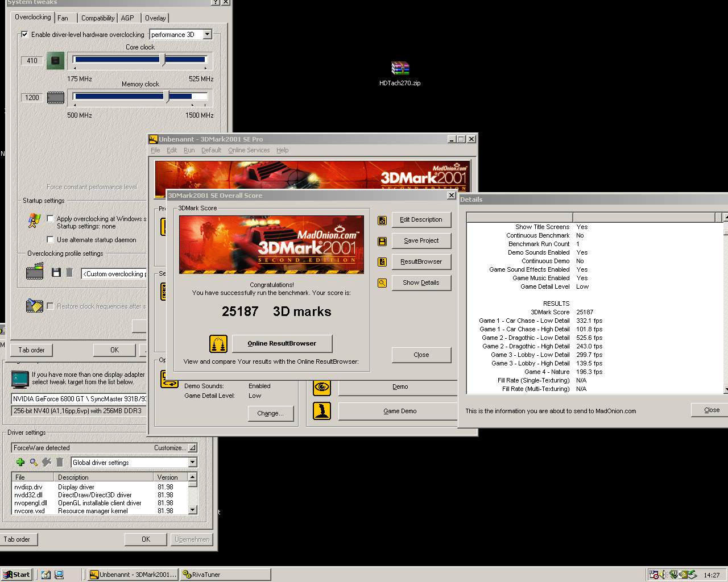
Task: Click the magnifier icon in Driver settings
Action: (34, 463)
